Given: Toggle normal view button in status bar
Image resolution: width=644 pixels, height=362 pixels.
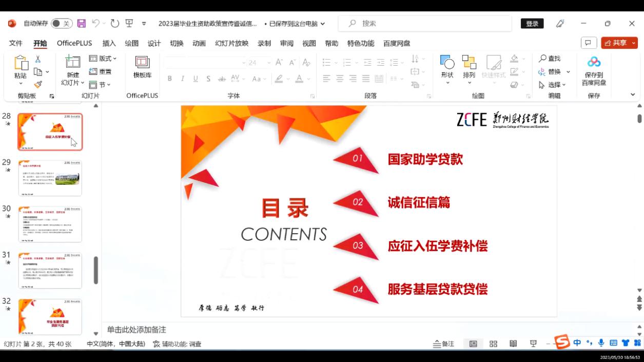Looking at the screenshot, I should pos(473,344).
